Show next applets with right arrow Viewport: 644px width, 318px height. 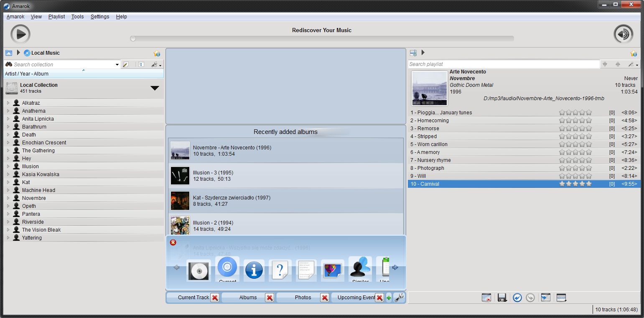tap(395, 268)
